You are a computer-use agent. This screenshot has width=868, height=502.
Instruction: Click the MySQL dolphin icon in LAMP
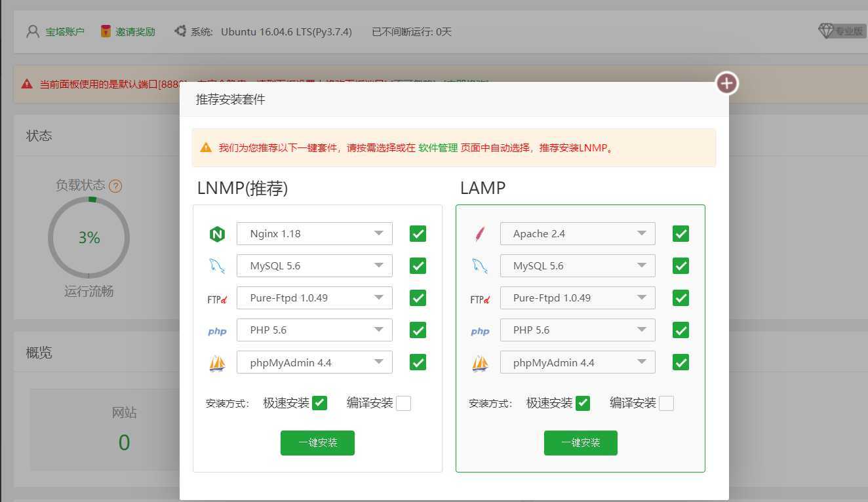(x=480, y=266)
